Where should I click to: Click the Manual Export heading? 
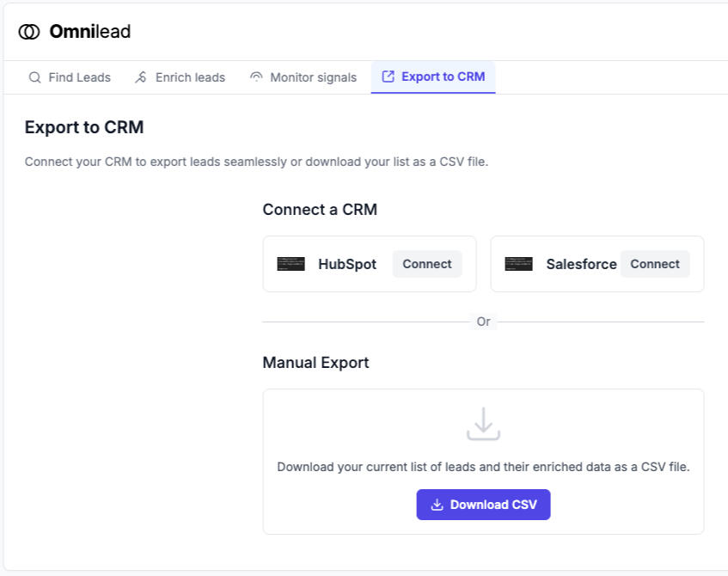tap(315, 363)
